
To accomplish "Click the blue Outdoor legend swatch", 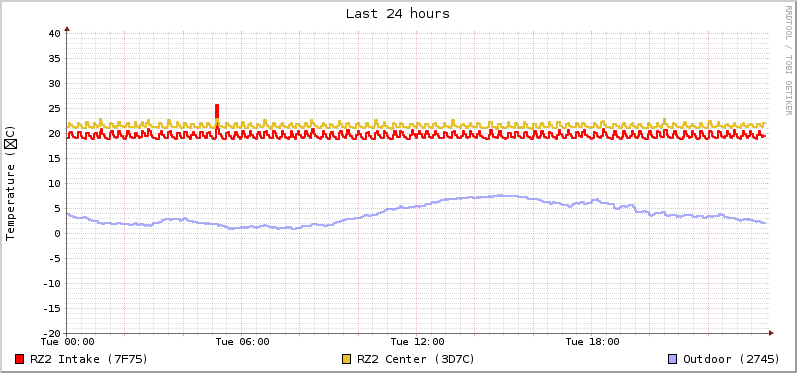I will tap(672, 359).
